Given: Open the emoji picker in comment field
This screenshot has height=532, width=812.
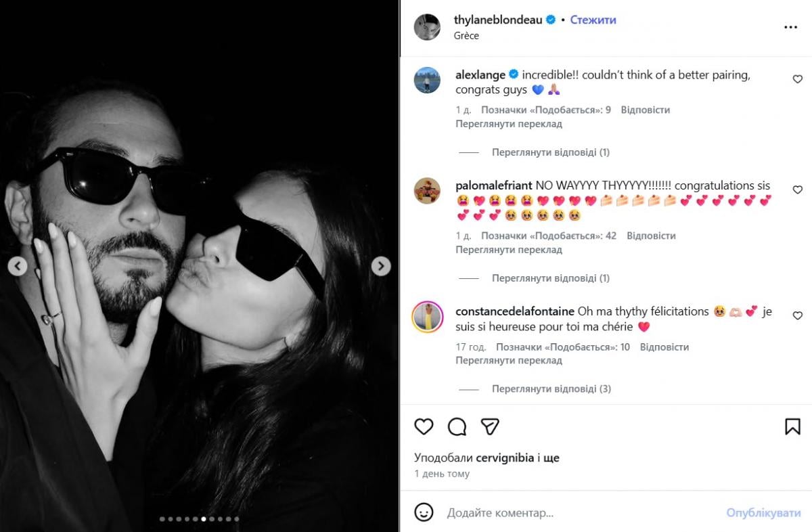Looking at the screenshot, I should (x=424, y=512).
